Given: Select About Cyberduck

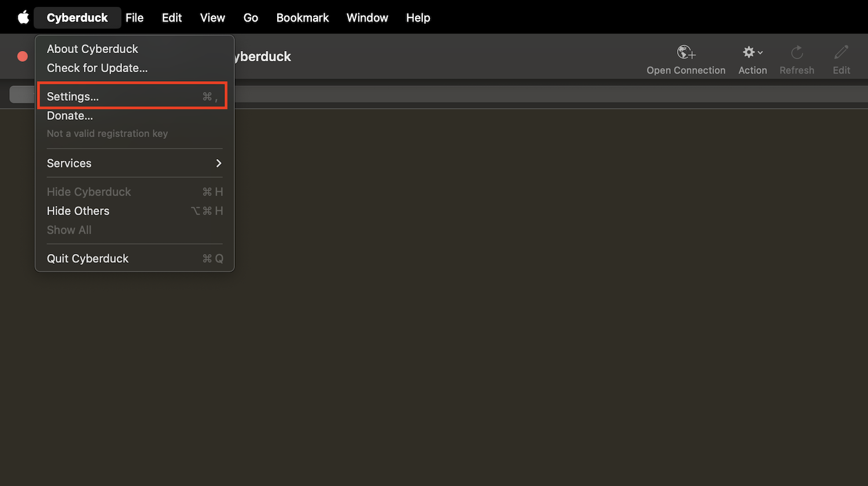Looking at the screenshot, I should click(x=93, y=49).
